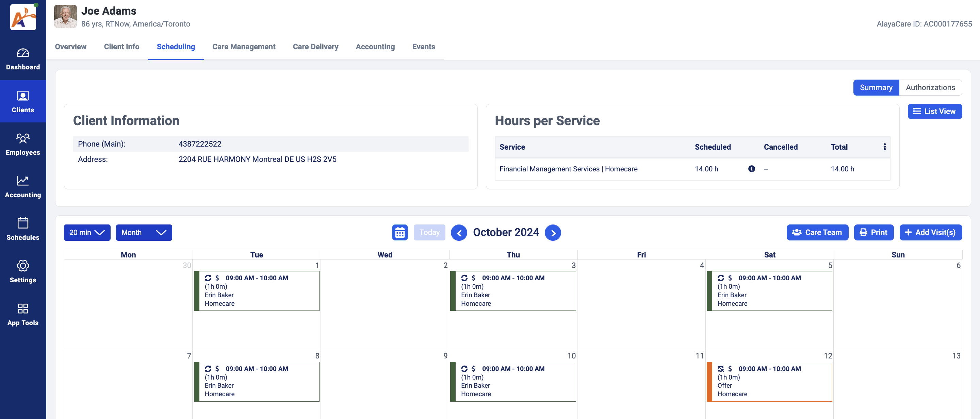Screen dimensions: 980x419
Task: Open Schedules from the sidebar
Action: pos(23,229)
